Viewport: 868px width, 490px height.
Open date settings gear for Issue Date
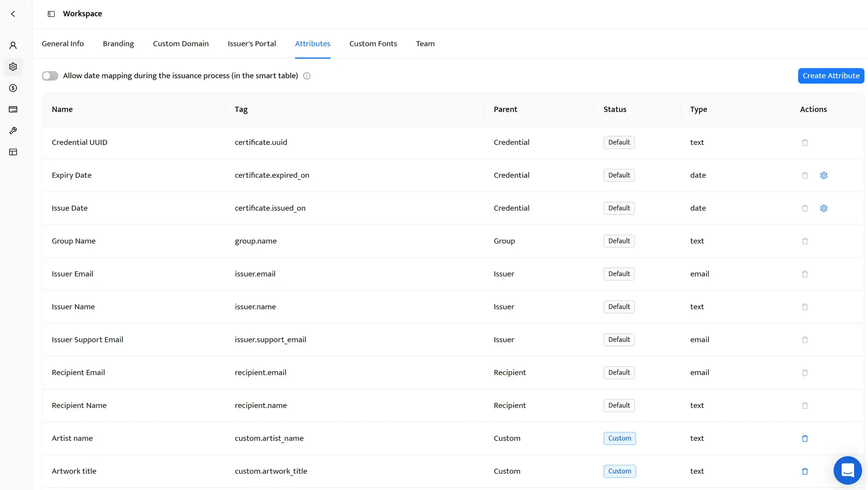tap(824, 208)
